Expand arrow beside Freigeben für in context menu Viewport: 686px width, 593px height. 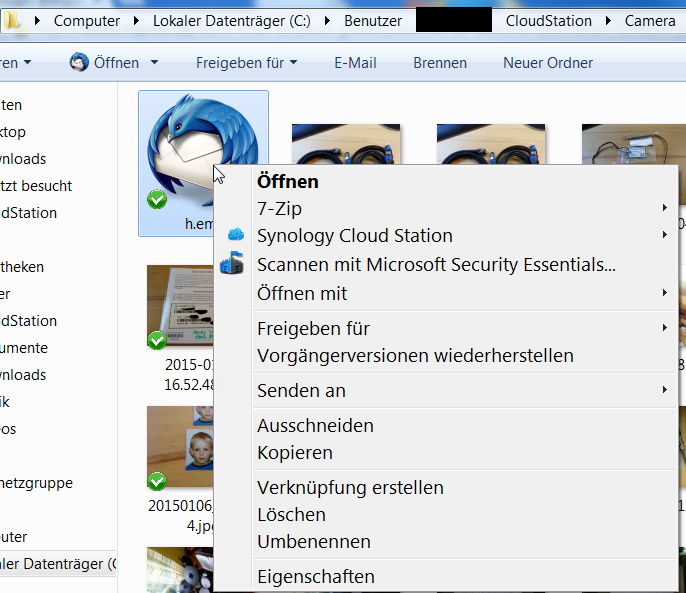pos(665,327)
